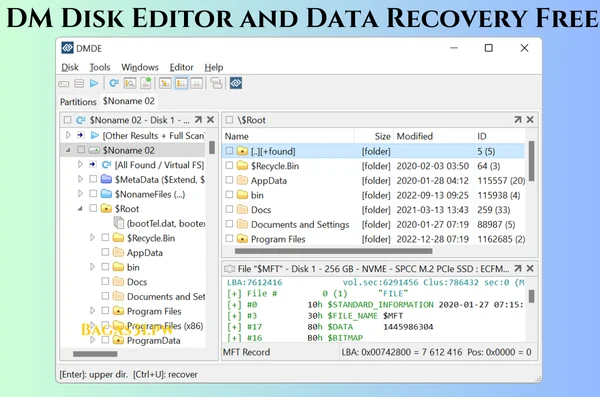
Task: Click the $MFT editor panel header icon
Action: click(x=229, y=269)
